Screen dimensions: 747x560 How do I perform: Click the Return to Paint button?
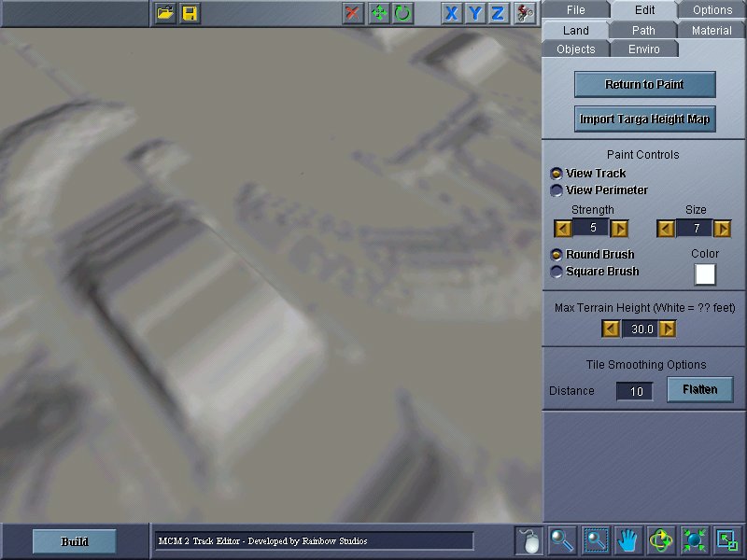pos(644,84)
